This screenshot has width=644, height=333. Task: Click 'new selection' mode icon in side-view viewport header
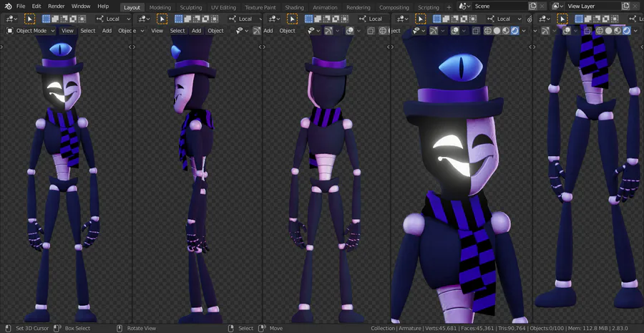pos(178,19)
